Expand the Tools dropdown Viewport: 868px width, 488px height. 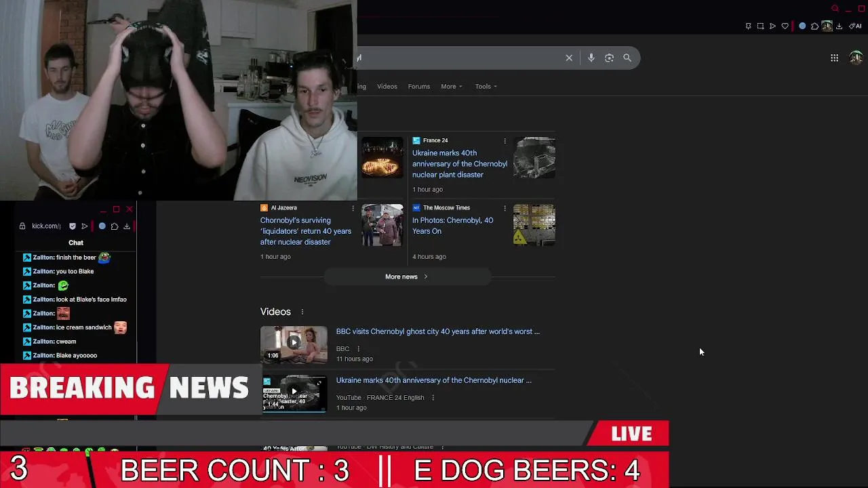[486, 87]
